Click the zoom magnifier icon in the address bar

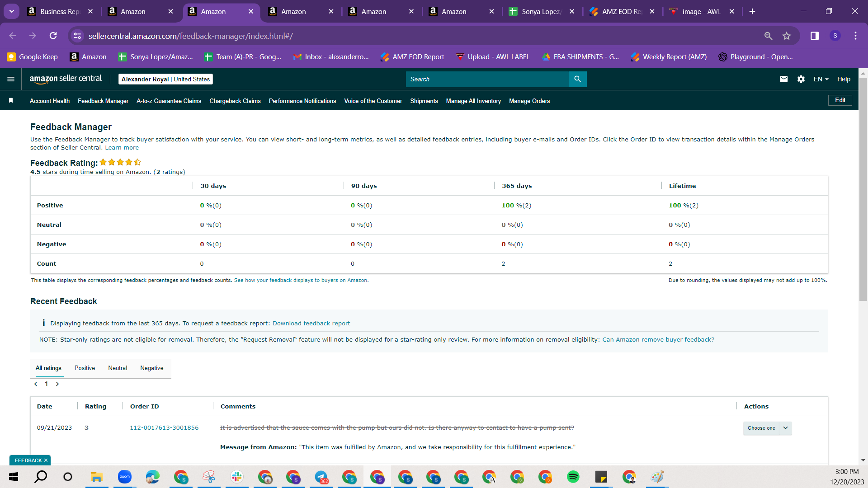[768, 36]
